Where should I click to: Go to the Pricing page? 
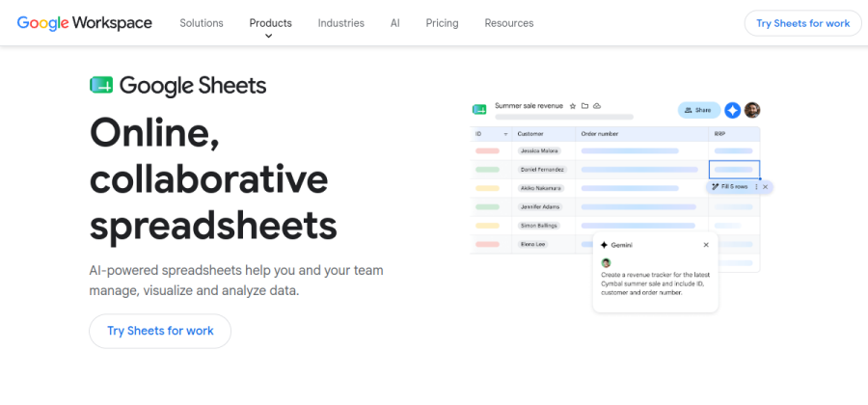[x=442, y=23]
